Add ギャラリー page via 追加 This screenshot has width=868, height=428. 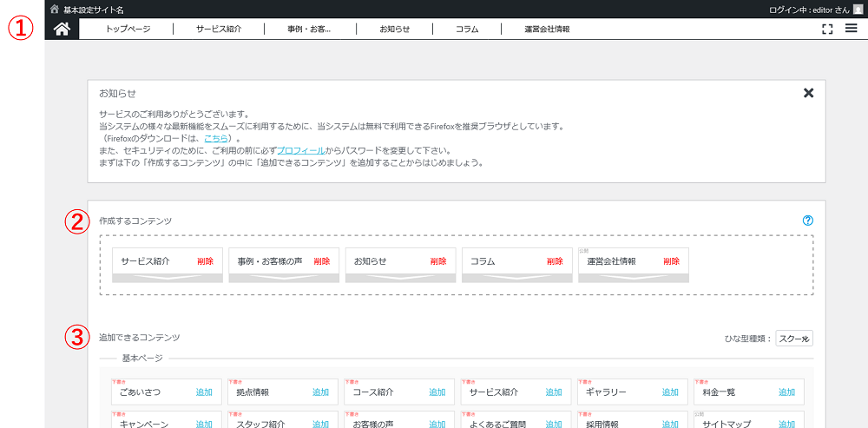pyautogui.click(x=670, y=392)
